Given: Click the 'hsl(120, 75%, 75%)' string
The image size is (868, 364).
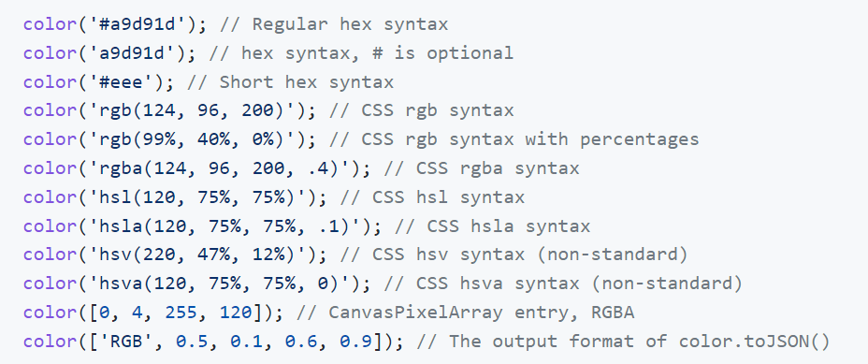Looking at the screenshot, I should 197,197.
